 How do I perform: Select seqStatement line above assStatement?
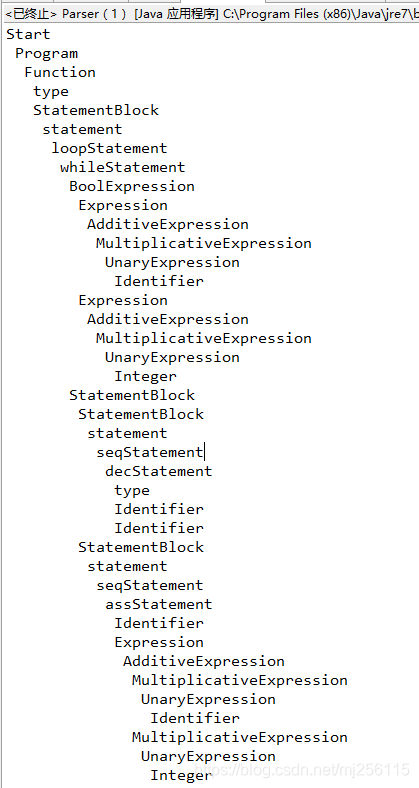[x=150, y=585]
